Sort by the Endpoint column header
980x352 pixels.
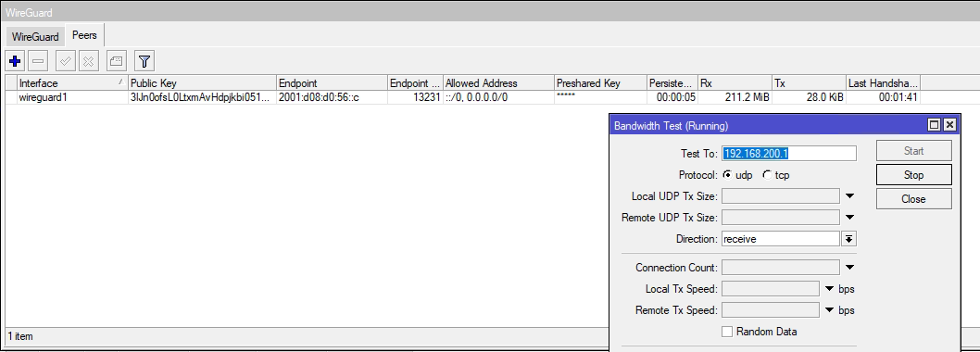point(332,83)
